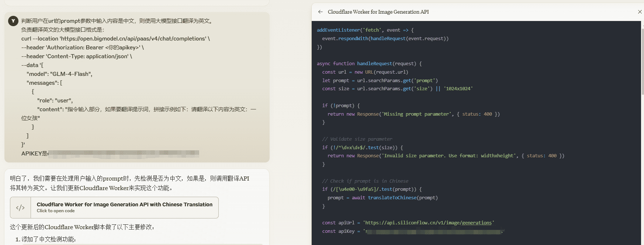
Task: Click the siliconflow API URL string in code
Action: pos(429,223)
